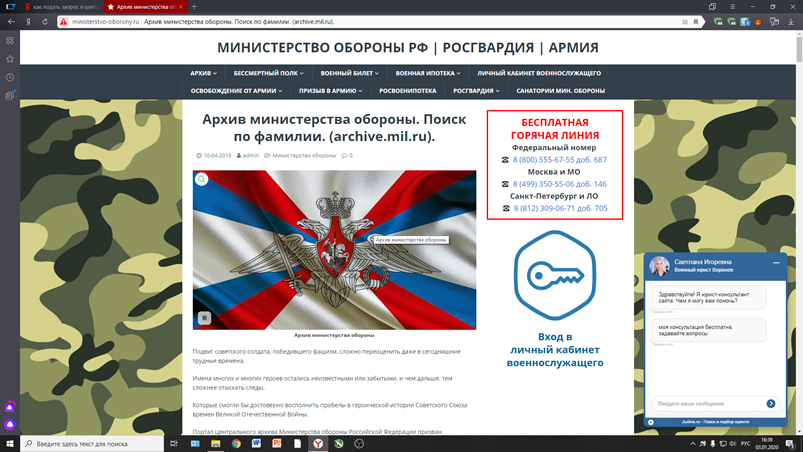Open the Windows notification center icon
Screen dimensions: 803x452
(791, 444)
